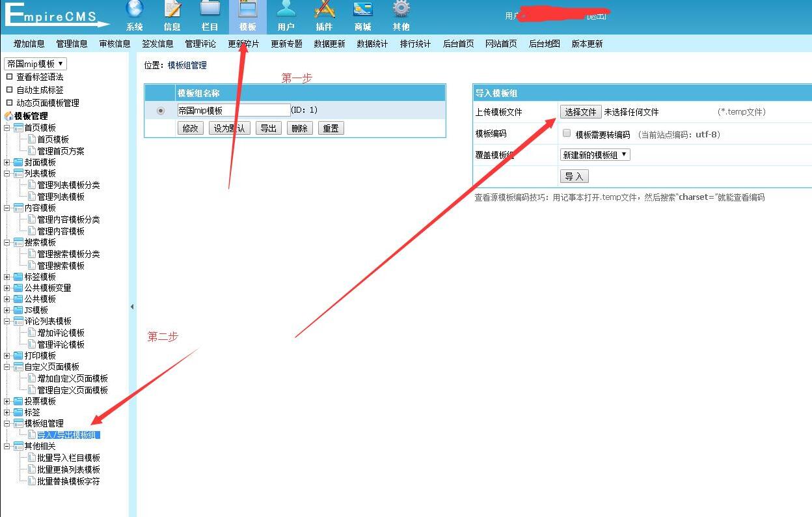Open the 后台首页 menu item
Image resolution: width=812 pixels, height=517 pixels.
(457, 44)
